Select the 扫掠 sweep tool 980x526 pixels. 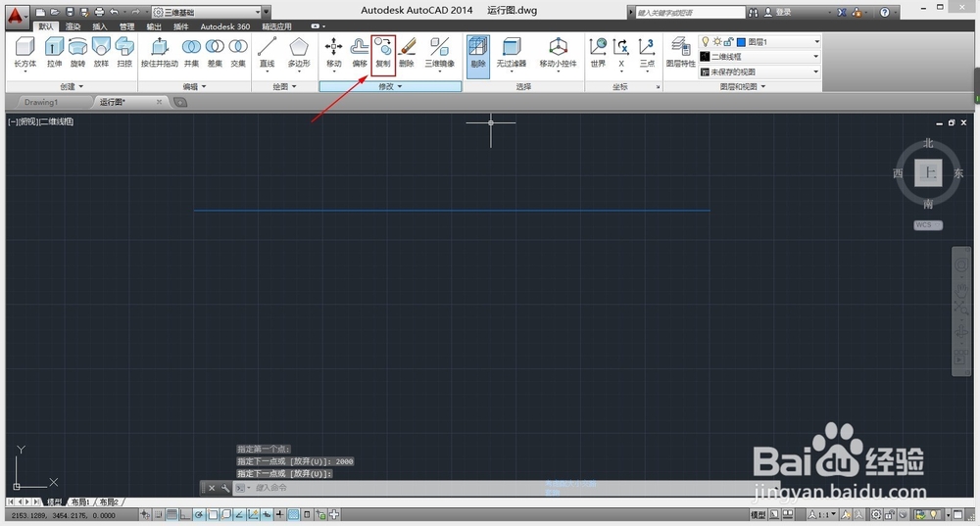coord(124,53)
